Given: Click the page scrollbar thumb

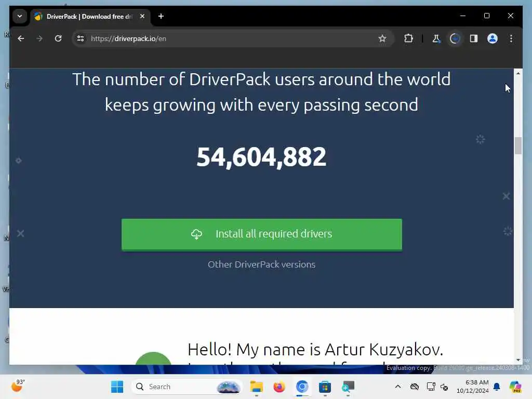Looking at the screenshot, I should [x=518, y=145].
